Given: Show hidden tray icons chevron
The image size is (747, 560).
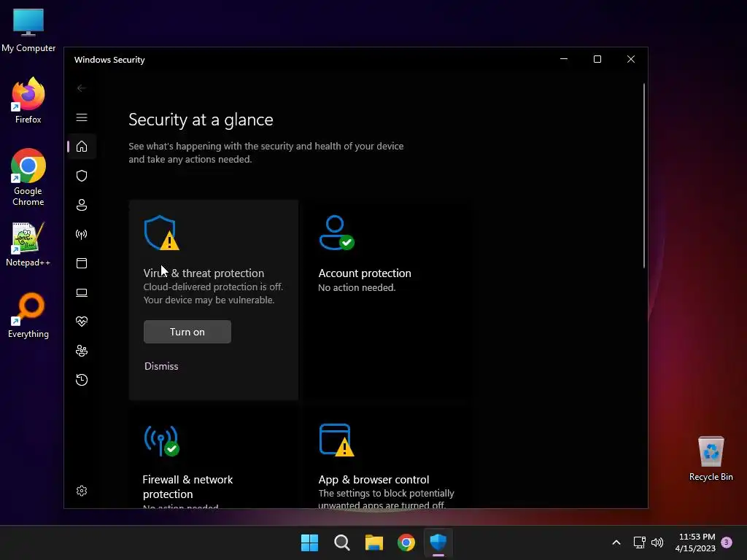Looking at the screenshot, I should pyautogui.click(x=616, y=542).
